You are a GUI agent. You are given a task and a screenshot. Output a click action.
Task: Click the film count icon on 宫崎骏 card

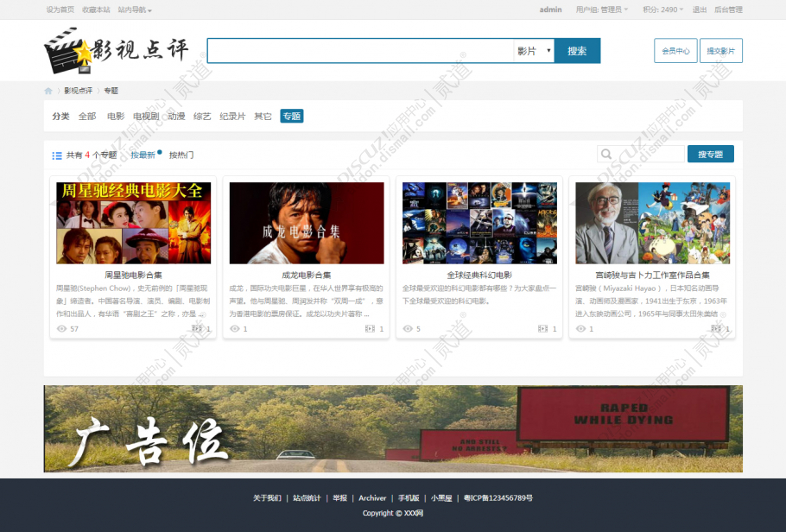click(x=716, y=328)
